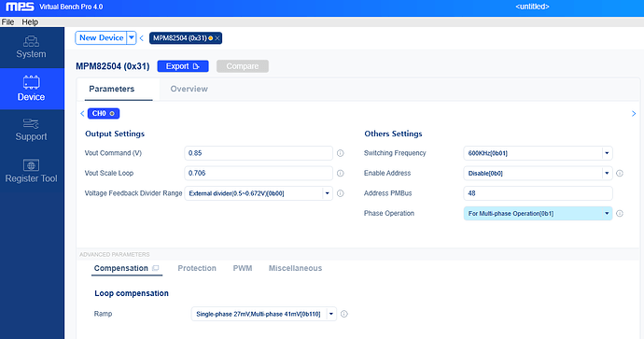Click the Vout Scale Loop input field
This screenshot has height=339, width=644.
point(259,174)
